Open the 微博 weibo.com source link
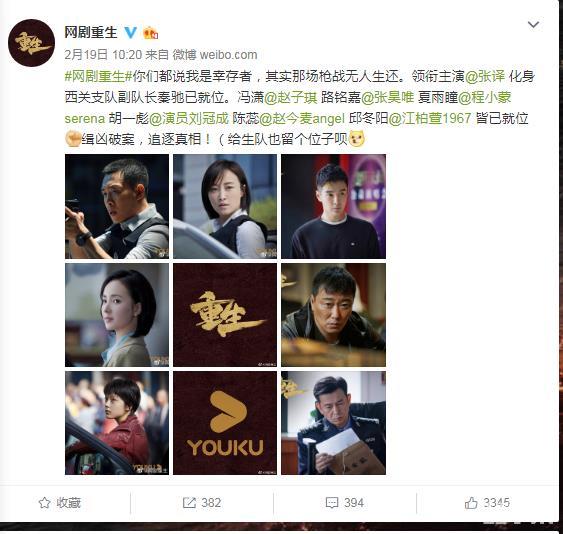This screenshot has height=534, width=563. coord(215,55)
